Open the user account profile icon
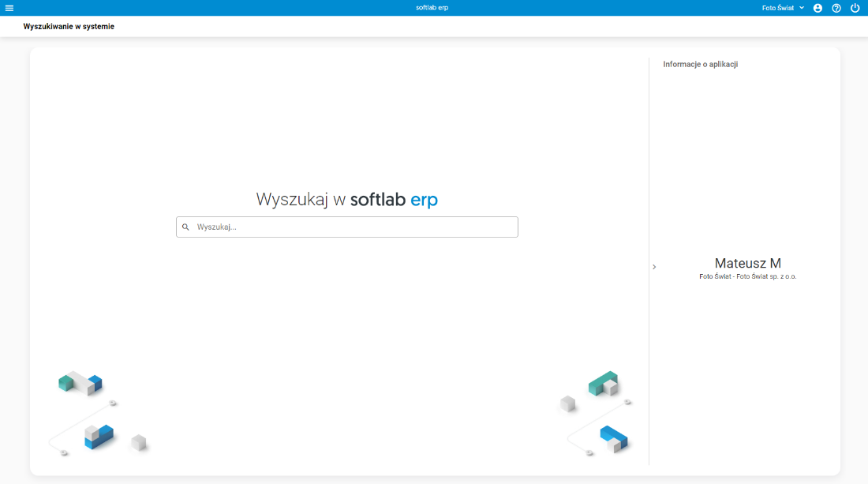868x484 pixels. click(817, 8)
